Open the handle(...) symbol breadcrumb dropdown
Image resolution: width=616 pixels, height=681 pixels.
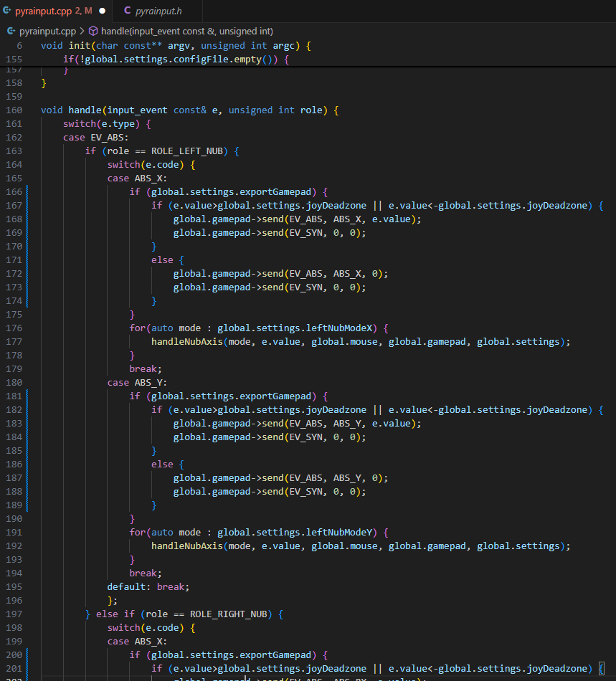coord(186,32)
